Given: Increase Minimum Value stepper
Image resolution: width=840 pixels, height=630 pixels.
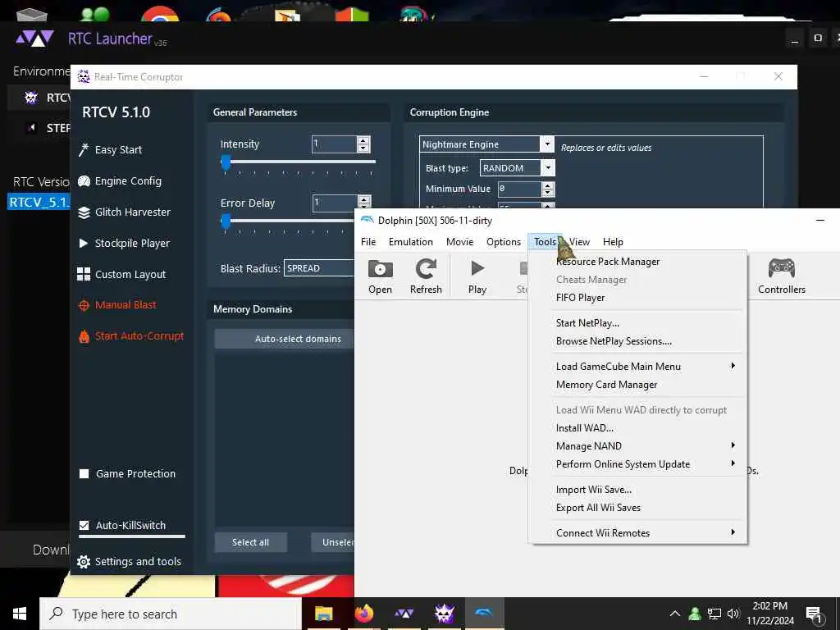Looking at the screenshot, I should pyautogui.click(x=547, y=185).
